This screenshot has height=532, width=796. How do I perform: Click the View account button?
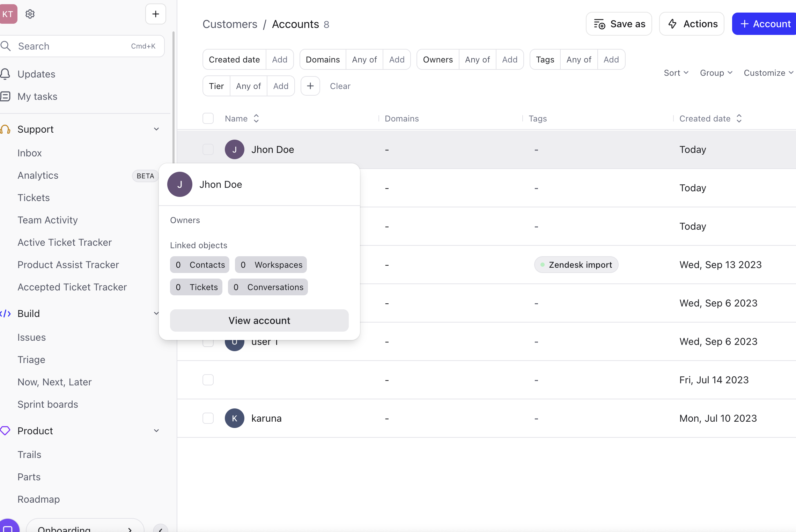[259, 320]
